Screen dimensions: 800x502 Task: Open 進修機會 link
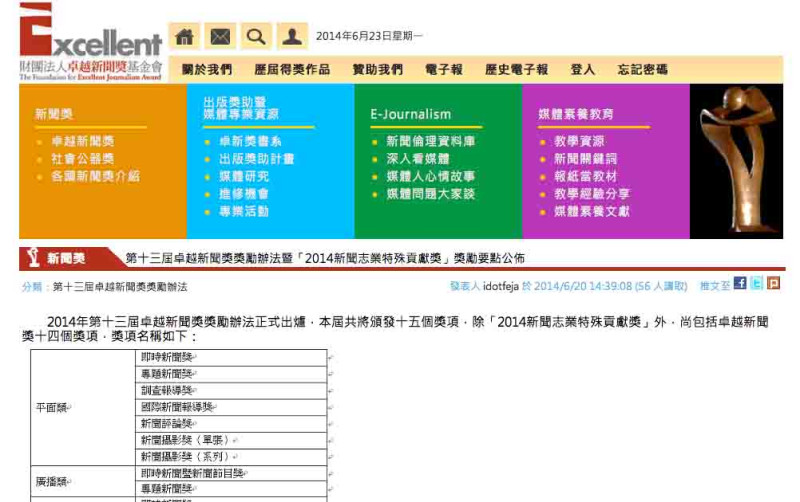pyautogui.click(x=244, y=194)
